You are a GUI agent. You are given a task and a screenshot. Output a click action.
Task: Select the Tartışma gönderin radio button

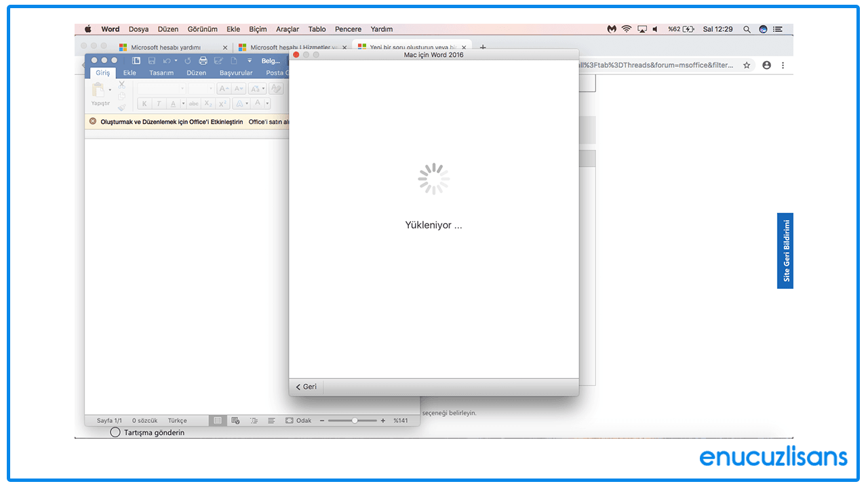[x=115, y=432]
